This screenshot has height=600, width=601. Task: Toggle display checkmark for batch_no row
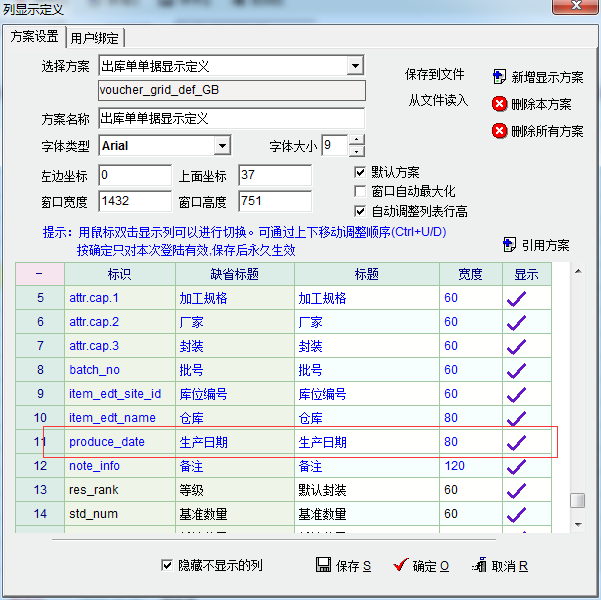point(517,370)
